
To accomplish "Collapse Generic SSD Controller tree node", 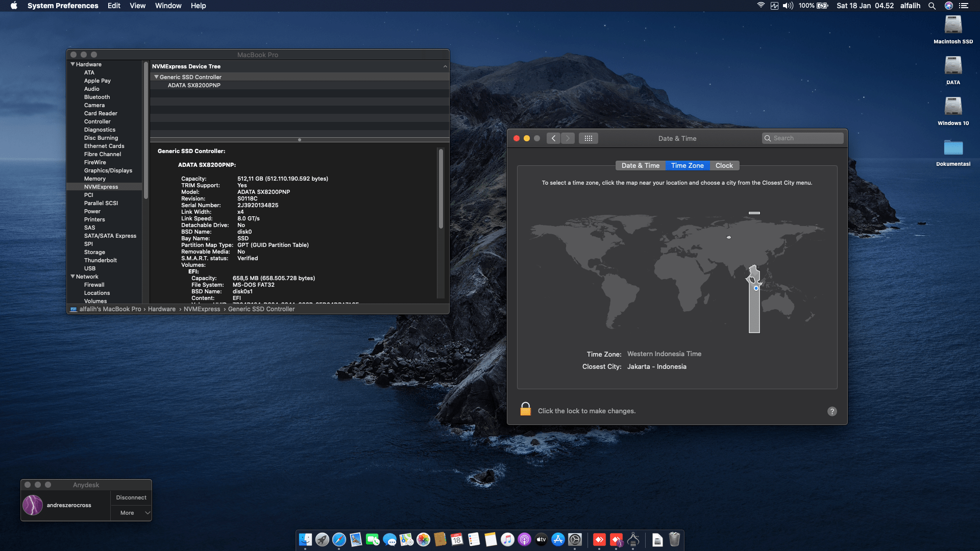I will (x=156, y=77).
